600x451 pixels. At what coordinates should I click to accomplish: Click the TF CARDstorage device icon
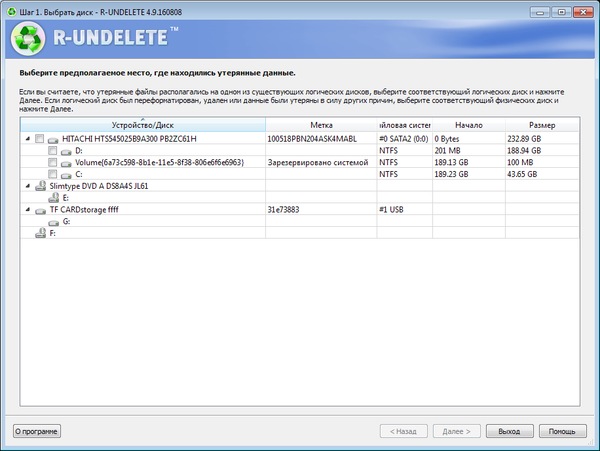click(40, 210)
